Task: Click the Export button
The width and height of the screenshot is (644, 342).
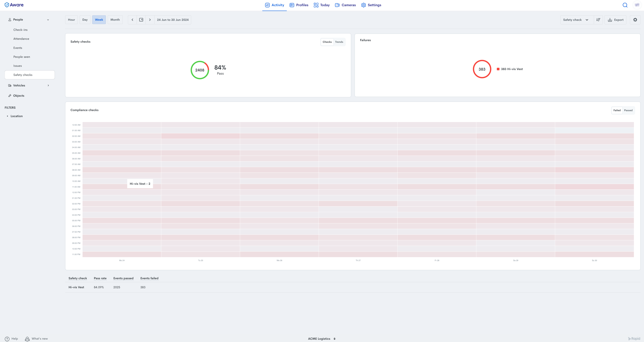Action: coord(615,20)
